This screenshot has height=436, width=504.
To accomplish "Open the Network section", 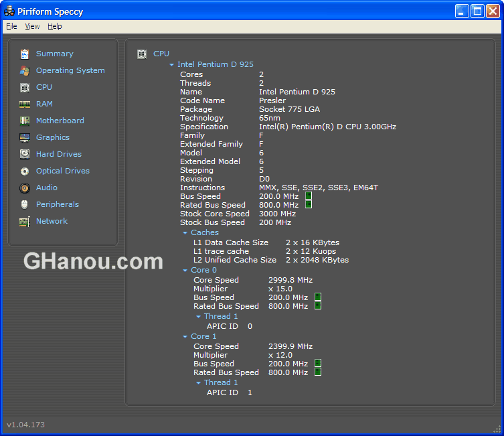I will click(52, 221).
